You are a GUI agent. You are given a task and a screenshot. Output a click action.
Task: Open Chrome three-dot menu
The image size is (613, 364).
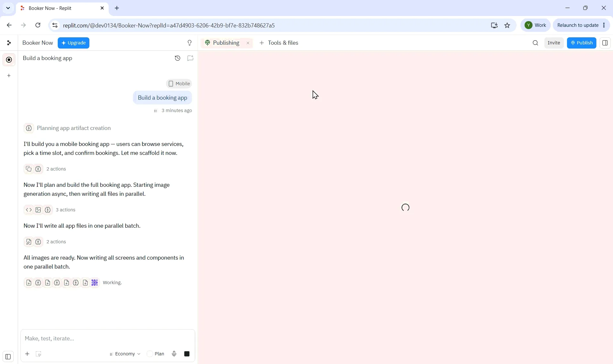coord(604,25)
